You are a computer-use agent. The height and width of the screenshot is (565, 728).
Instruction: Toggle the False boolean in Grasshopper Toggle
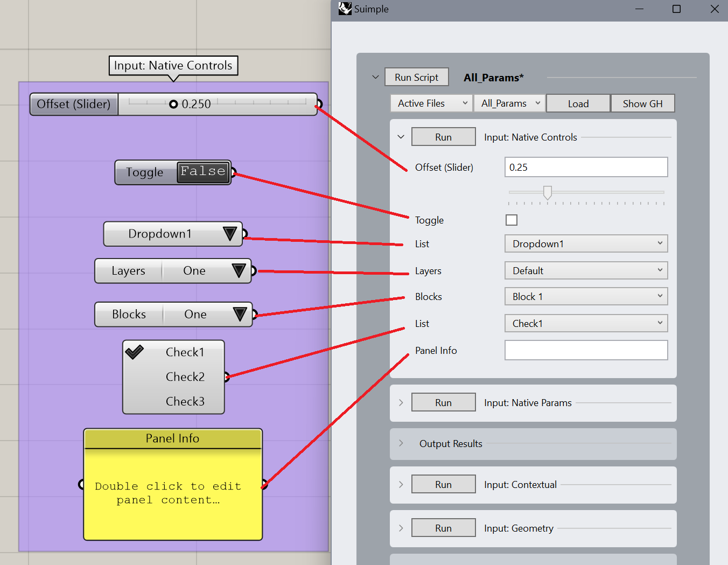(x=203, y=172)
